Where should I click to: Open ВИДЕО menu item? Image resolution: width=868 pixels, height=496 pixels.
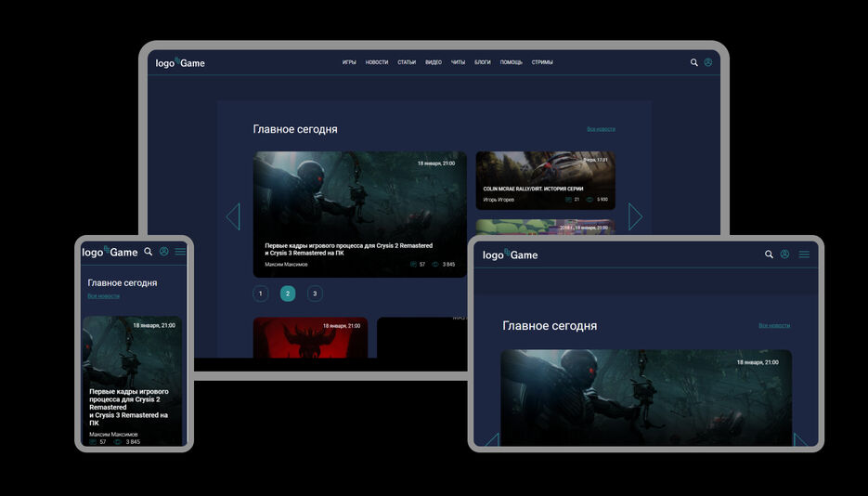click(x=433, y=62)
